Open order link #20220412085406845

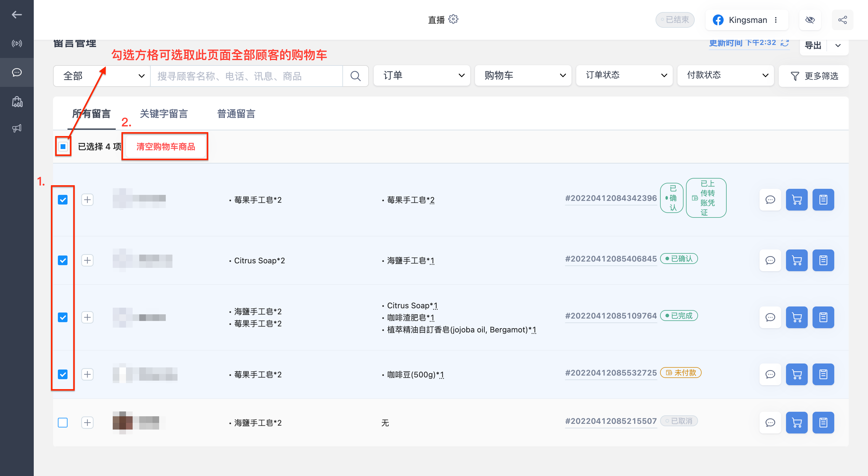coord(611,259)
